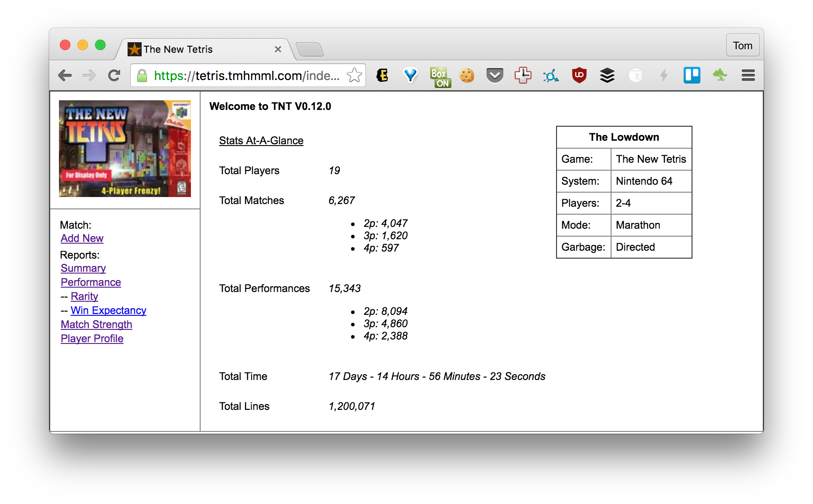Image resolution: width=813 pixels, height=504 pixels.
Task: Click the Total Time value text
Action: pyautogui.click(x=437, y=376)
